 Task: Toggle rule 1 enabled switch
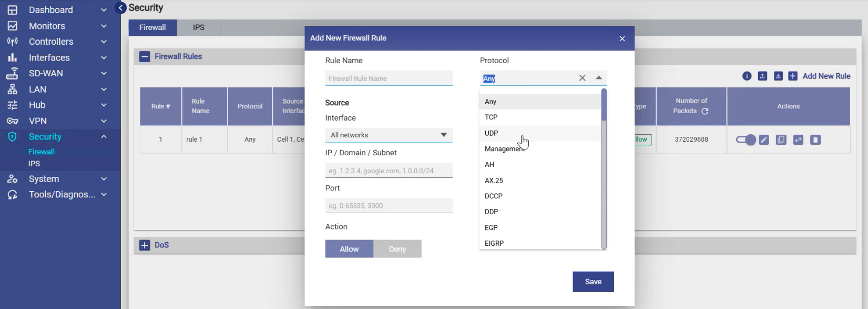(x=746, y=140)
